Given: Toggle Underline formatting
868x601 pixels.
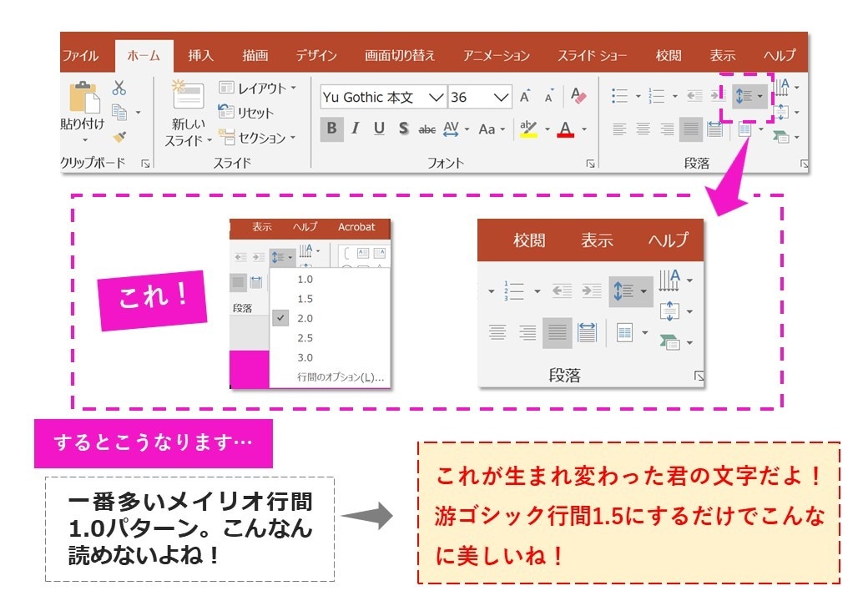Looking at the screenshot, I should (x=379, y=129).
